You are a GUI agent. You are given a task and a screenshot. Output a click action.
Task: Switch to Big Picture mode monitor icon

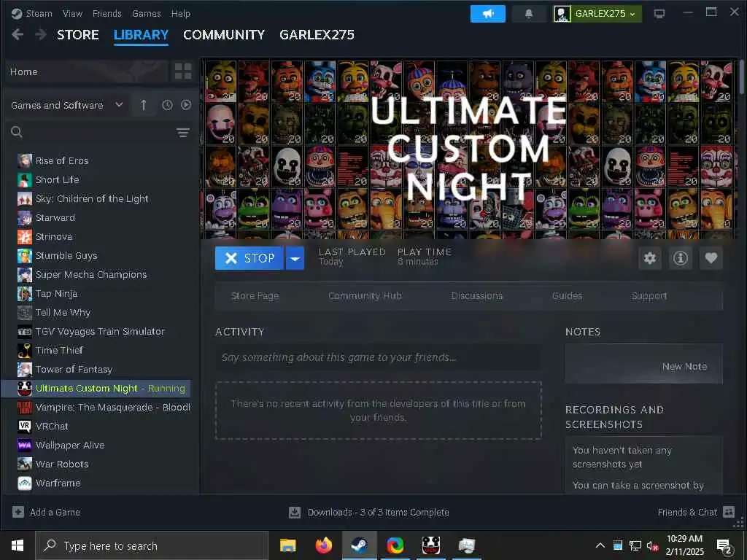tap(659, 14)
